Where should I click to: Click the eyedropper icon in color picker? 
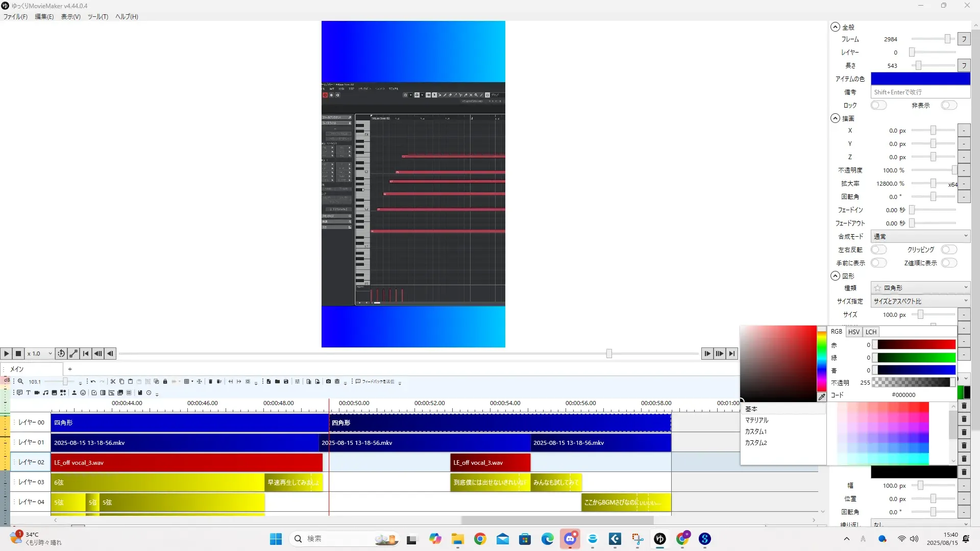[821, 397]
